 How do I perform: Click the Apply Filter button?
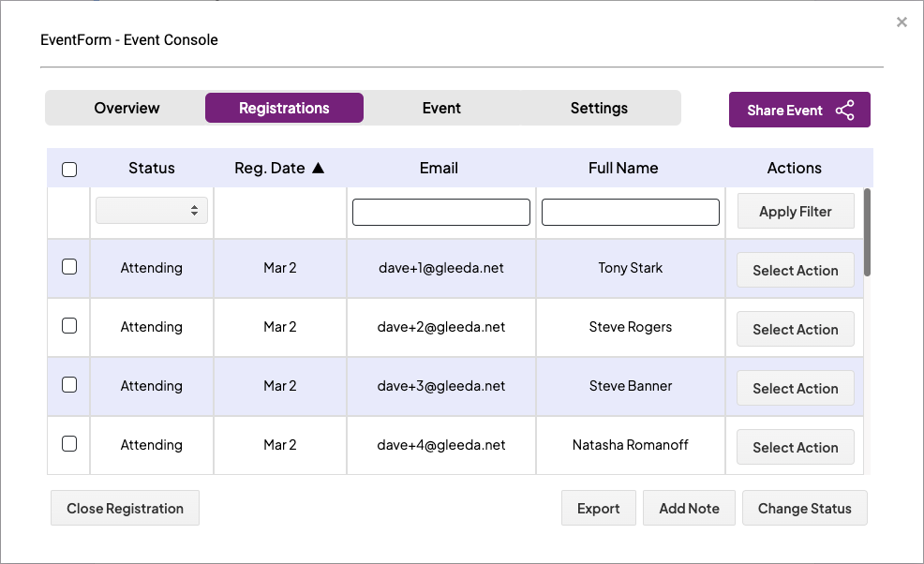point(795,211)
